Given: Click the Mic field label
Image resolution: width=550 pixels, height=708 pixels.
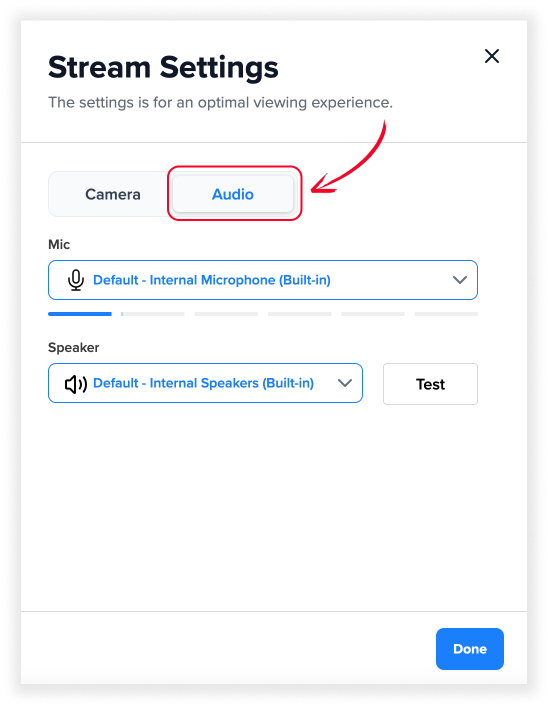Looking at the screenshot, I should (x=59, y=244).
